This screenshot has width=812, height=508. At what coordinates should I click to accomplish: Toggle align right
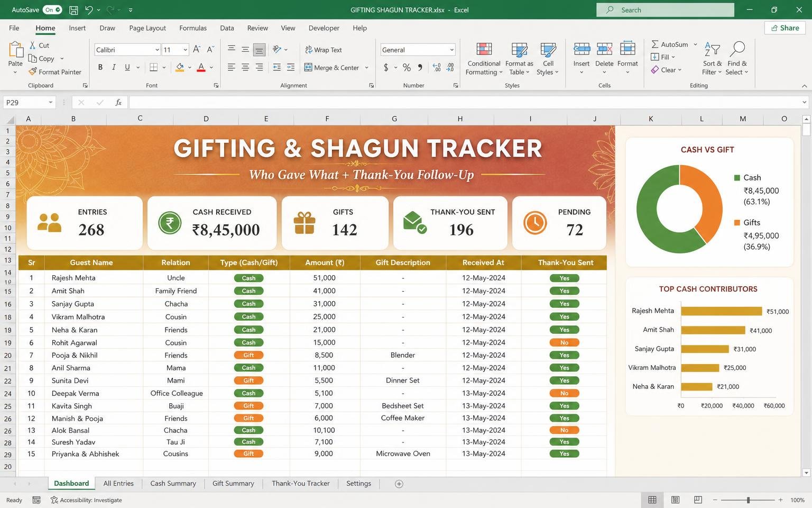[259, 67]
